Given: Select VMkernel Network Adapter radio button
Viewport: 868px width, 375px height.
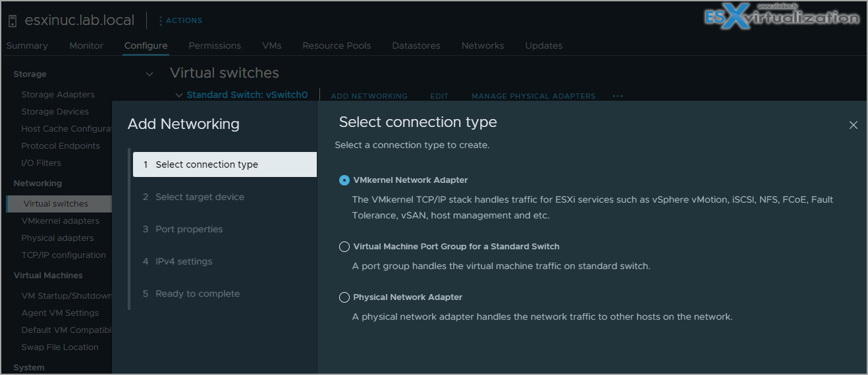Looking at the screenshot, I should click(x=344, y=180).
